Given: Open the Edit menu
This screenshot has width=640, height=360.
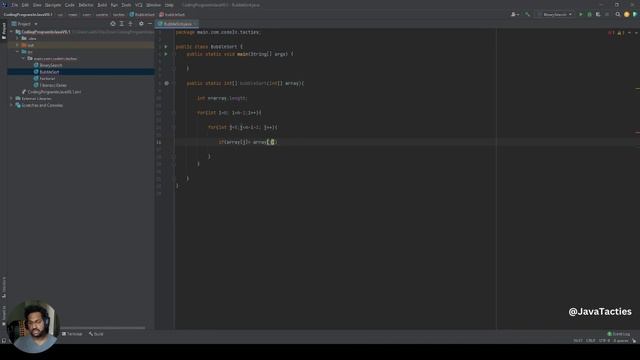Looking at the screenshot, I should pos(25,5).
